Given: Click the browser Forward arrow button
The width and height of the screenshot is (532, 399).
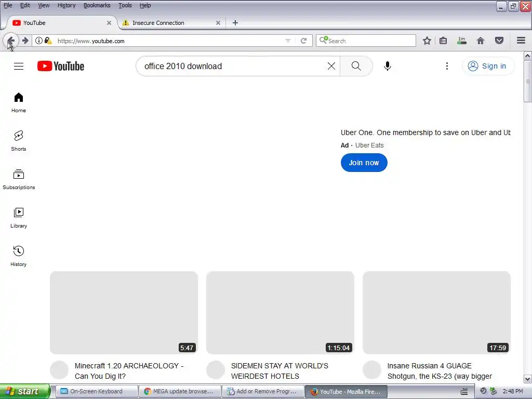Looking at the screenshot, I should pos(25,41).
